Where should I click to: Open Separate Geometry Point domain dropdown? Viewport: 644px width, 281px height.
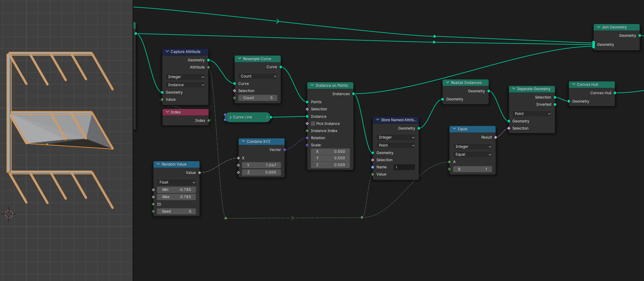[532, 114]
